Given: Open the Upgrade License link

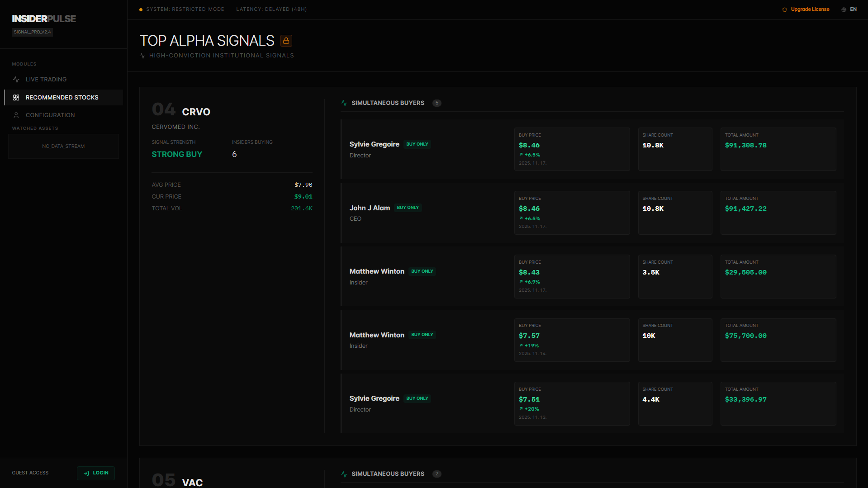Looking at the screenshot, I should pos(810,9).
